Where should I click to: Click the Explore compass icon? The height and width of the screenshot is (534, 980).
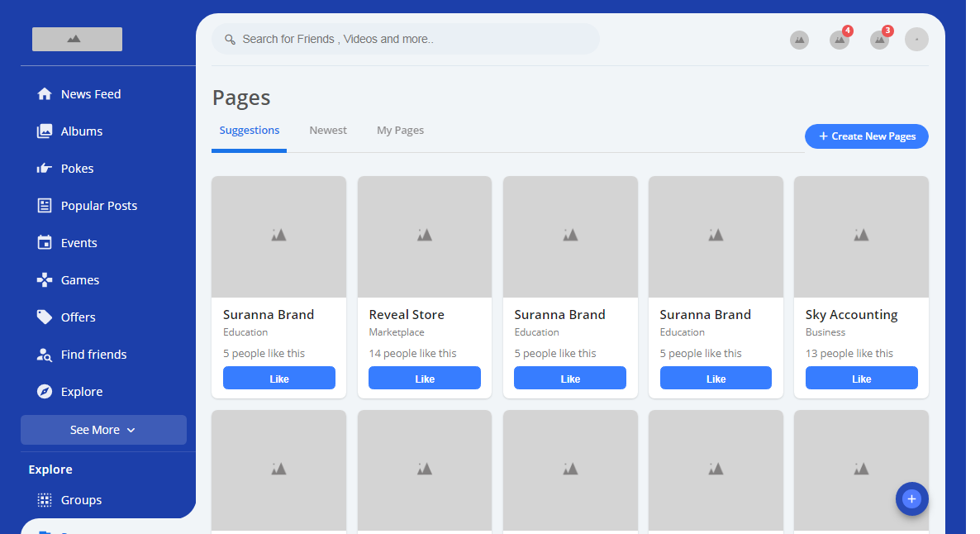click(45, 392)
